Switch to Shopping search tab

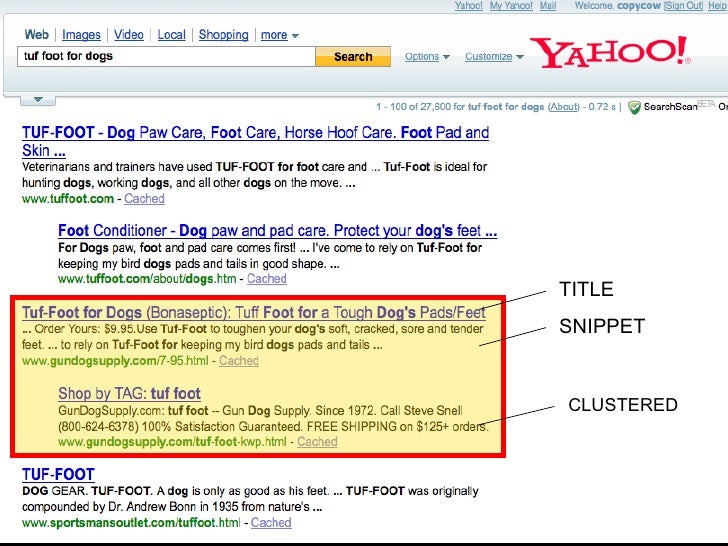pos(223,35)
